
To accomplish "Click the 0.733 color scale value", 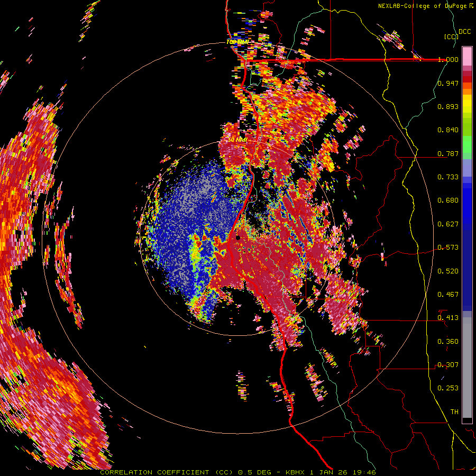I will tap(448, 177).
